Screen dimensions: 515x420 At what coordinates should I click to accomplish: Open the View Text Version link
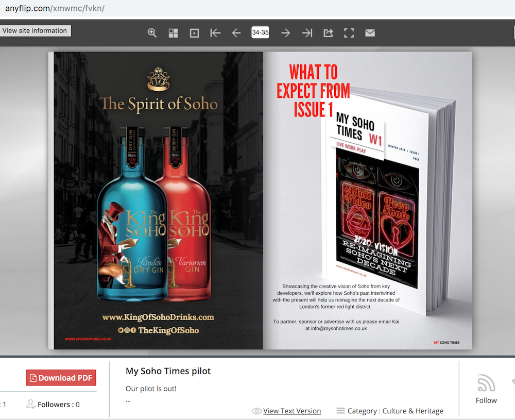coord(291,411)
